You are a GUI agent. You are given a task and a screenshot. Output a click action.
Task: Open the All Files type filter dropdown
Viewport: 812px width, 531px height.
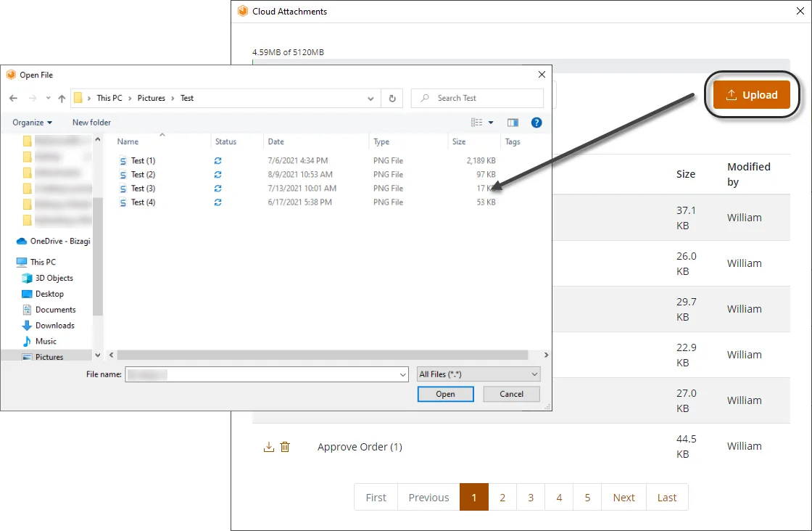click(478, 374)
